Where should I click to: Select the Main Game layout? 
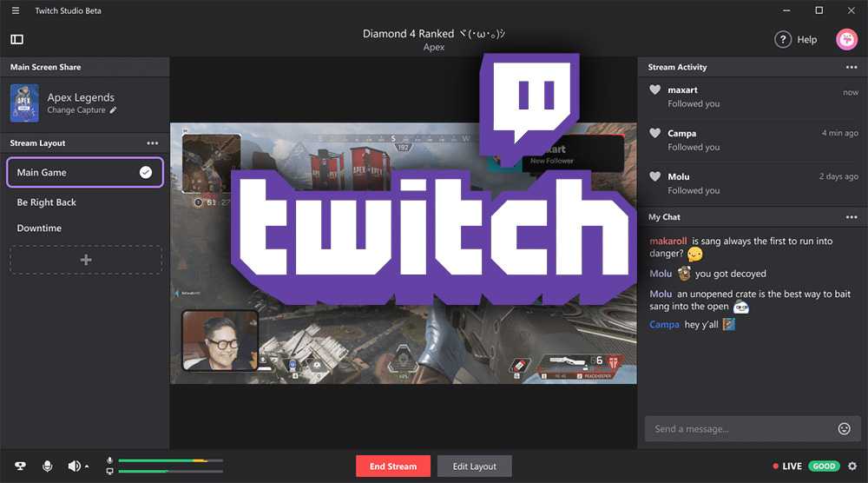pos(85,172)
